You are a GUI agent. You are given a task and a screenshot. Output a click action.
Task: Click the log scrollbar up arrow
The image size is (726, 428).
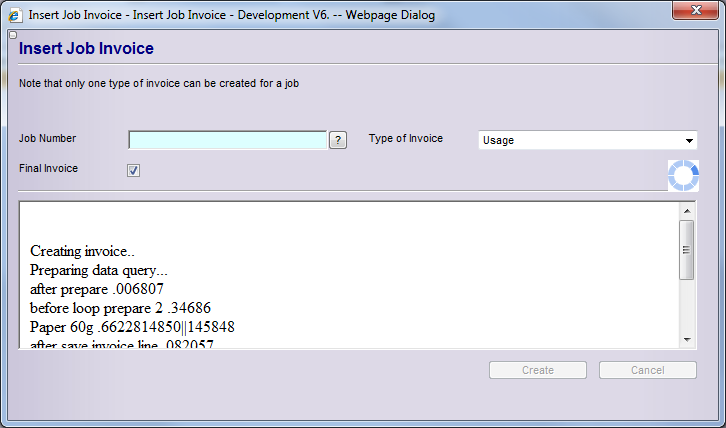(x=686, y=211)
